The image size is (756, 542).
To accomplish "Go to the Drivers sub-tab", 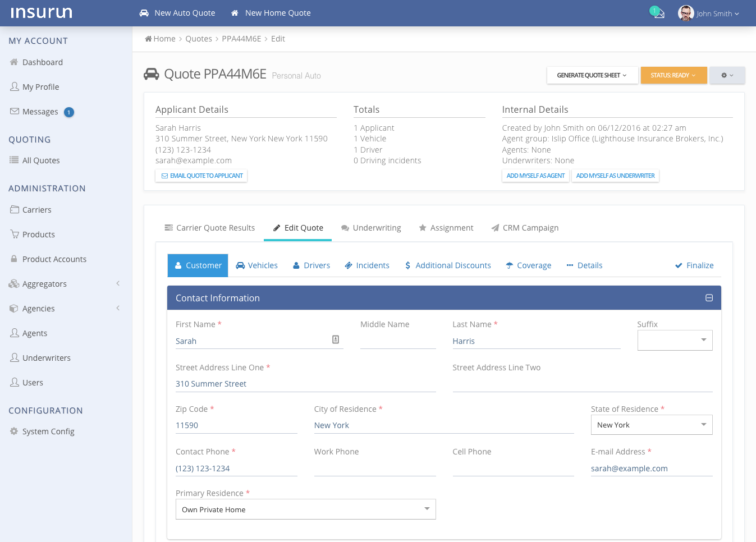I will pos(311,265).
